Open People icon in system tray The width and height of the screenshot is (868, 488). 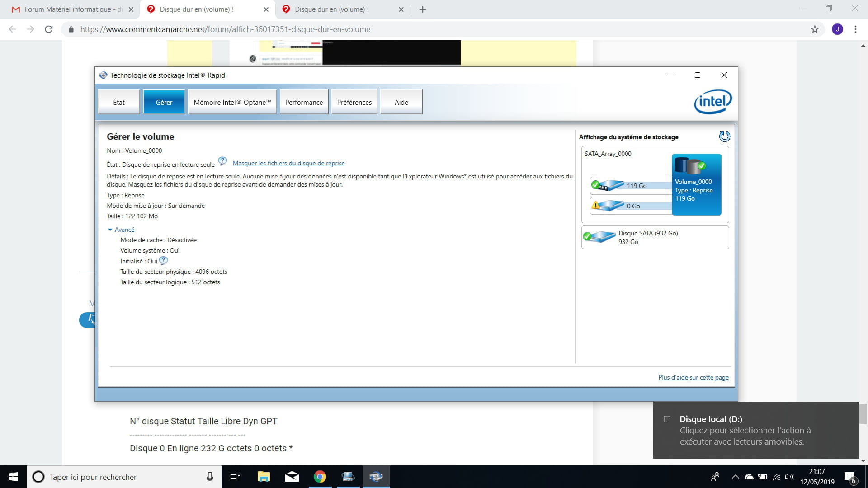[x=715, y=477]
